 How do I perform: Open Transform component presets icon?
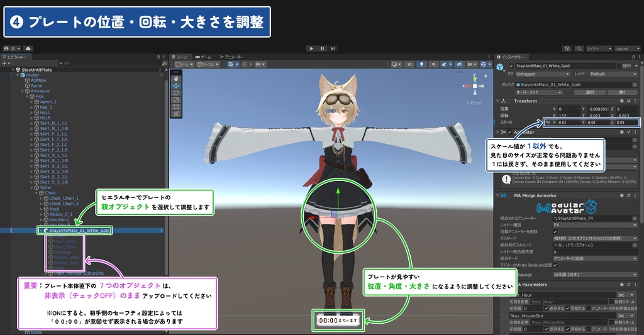[x=628, y=101]
